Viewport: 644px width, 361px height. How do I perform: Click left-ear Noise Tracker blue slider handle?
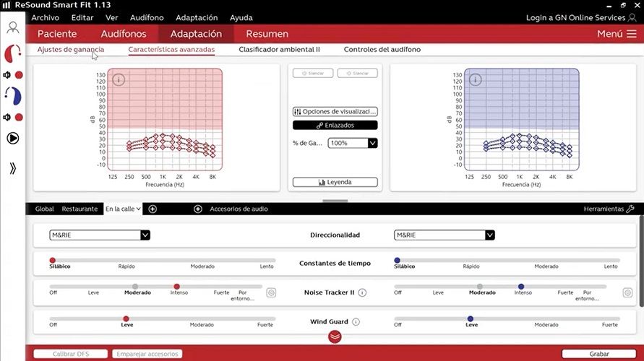(521, 287)
